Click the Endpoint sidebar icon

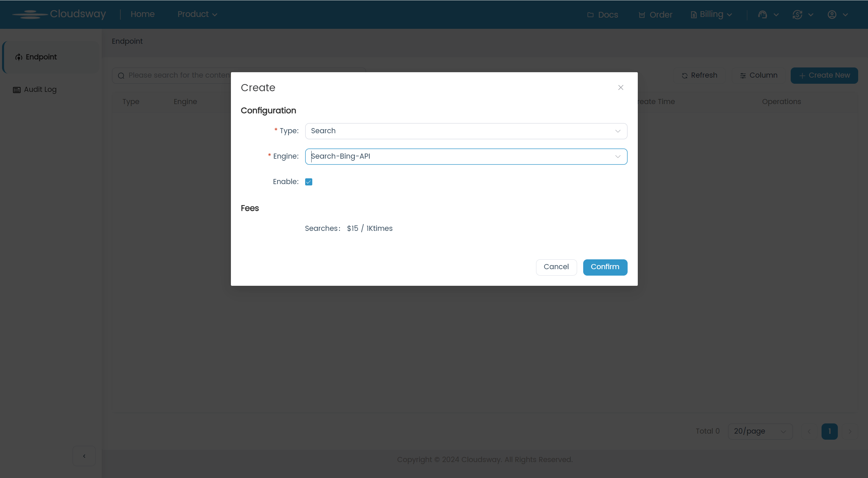pos(19,57)
